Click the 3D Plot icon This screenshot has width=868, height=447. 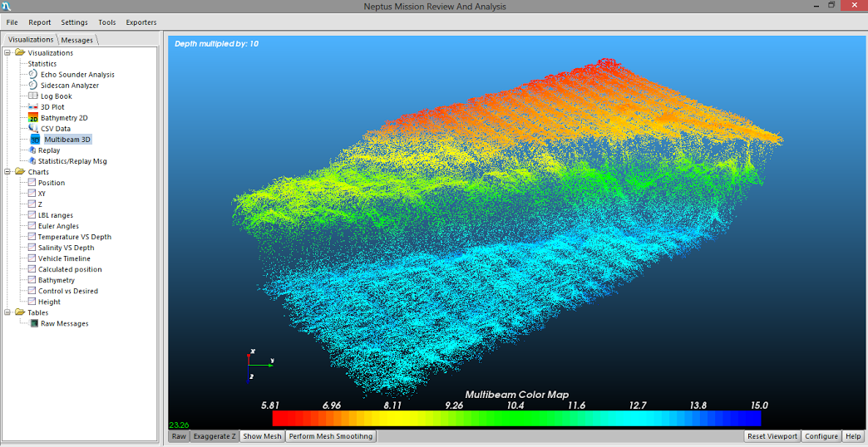click(32, 107)
